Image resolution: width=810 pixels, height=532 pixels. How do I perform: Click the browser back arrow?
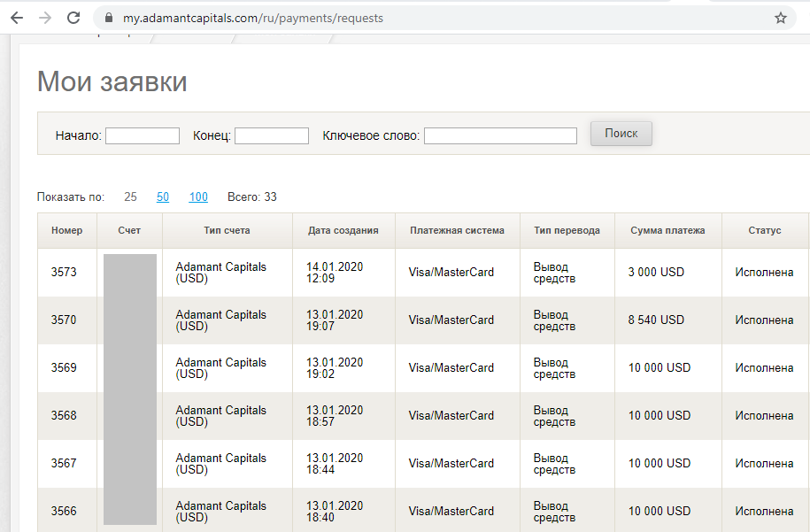[17, 18]
